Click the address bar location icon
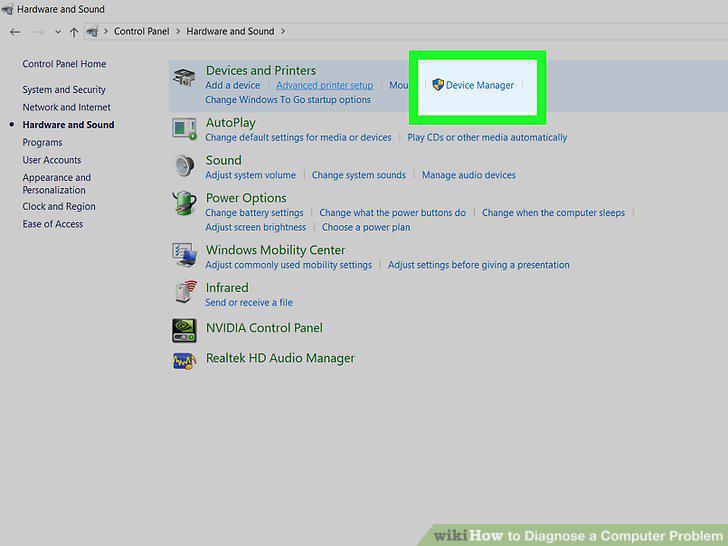The height and width of the screenshot is (546, 728). point(92,32)
